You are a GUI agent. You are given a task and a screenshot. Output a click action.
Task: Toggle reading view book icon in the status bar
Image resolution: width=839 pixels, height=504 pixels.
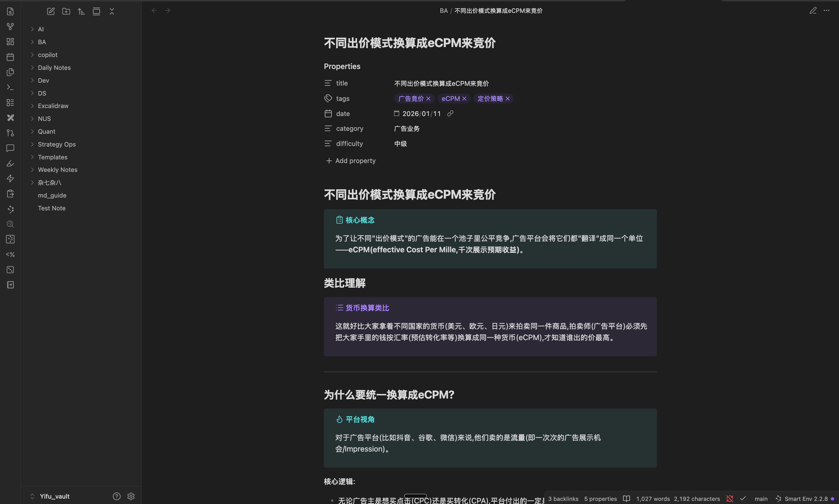(626, 498)
